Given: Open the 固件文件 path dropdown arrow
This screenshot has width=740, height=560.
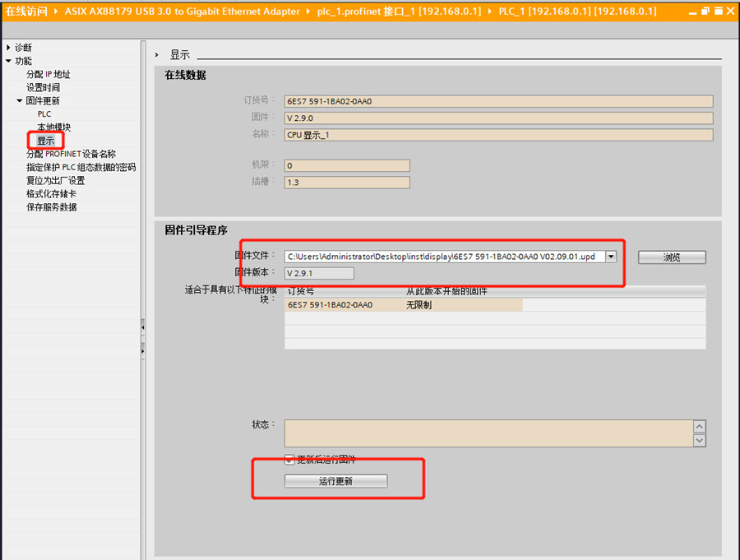Looking at the screenshot, I should point(610,257).
